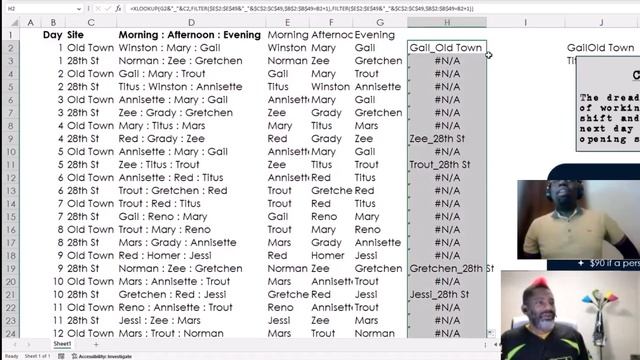This screenshot has height=360, width=640.
Task: Click the Enter checkmark formula icon
Action: (108, 8)
